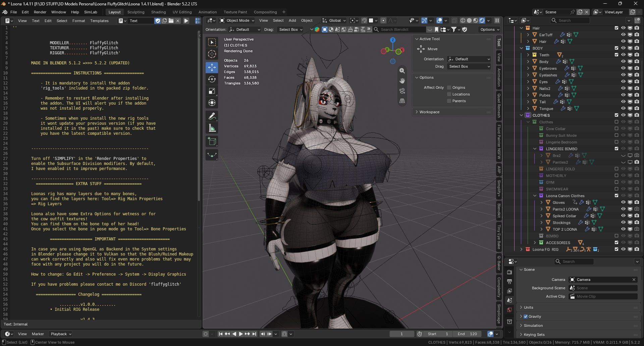Viewport: 644px width, 346px height.
Task: Hide the Spiked Collar eye icon
Action: 623,216
